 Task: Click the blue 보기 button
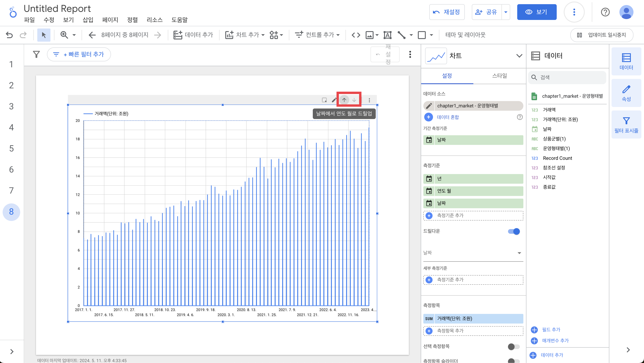tap(537, 12)
